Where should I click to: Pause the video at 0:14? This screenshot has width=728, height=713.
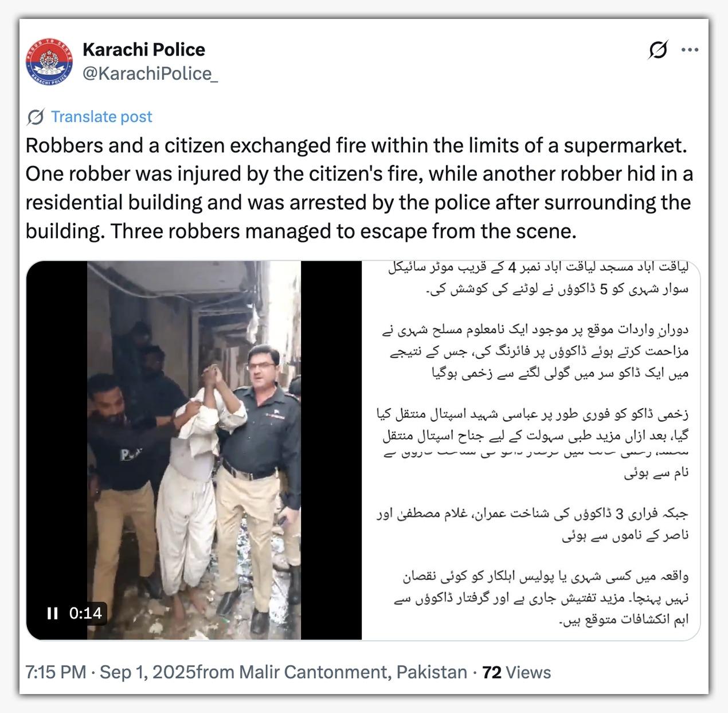coord(52,613)
